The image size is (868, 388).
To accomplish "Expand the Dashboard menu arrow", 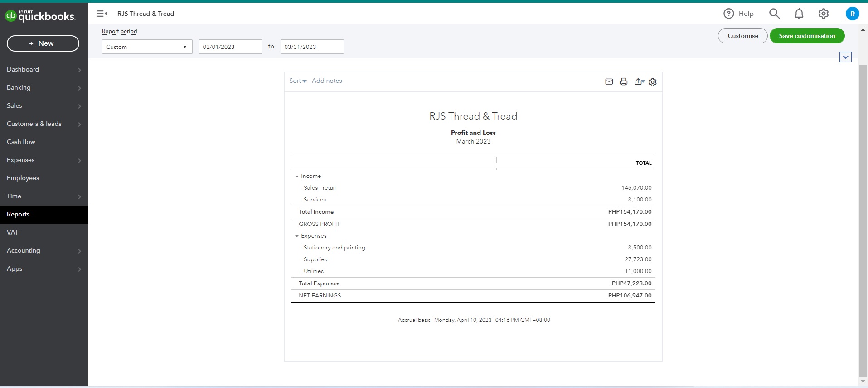I will pyautogui.click(x=79, y=70).
